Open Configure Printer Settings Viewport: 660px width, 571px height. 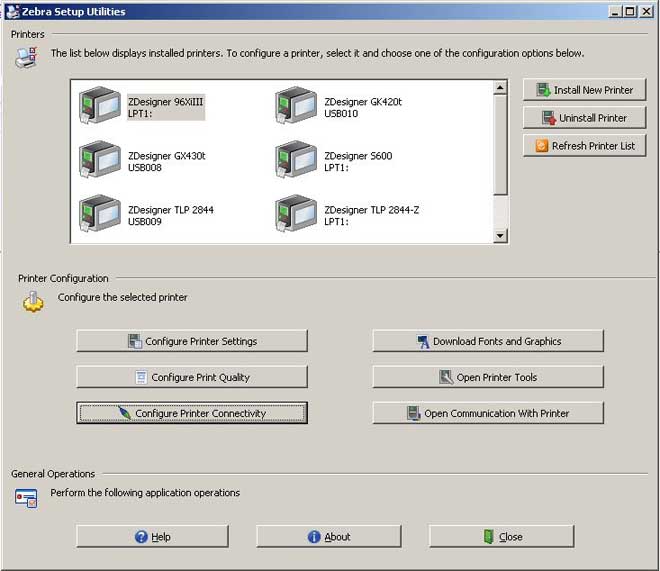(192, 341)
